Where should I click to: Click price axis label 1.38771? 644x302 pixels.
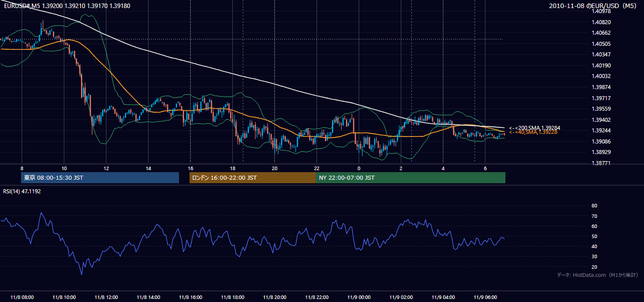[602, 163]
